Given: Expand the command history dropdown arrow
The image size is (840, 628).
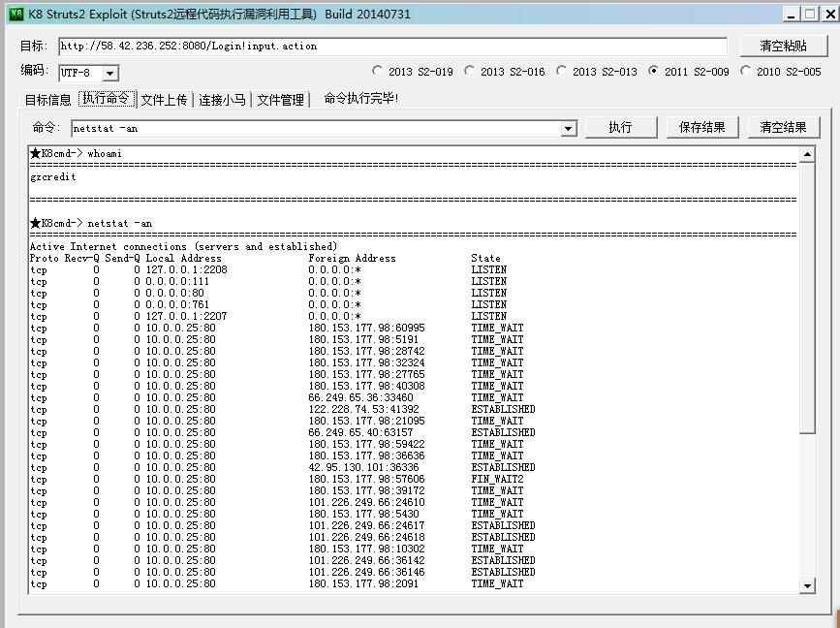Looking at the screenshot, I should point(569,129).
